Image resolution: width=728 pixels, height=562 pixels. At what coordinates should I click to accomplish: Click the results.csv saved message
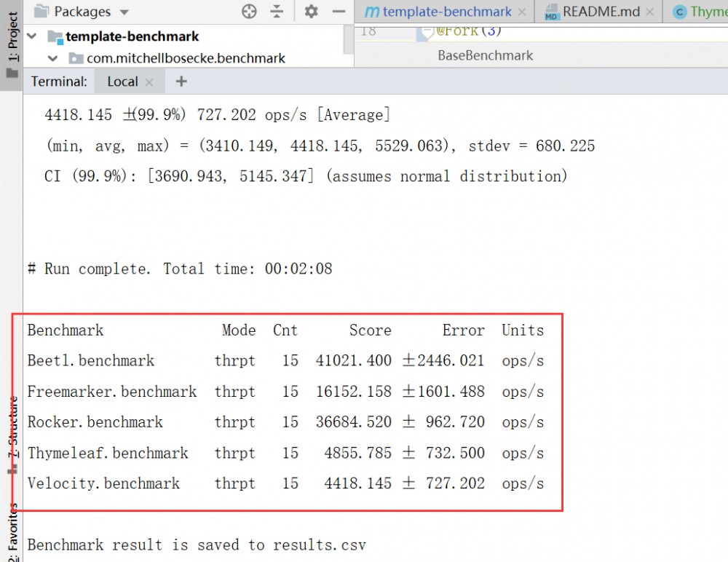point(197,545)
